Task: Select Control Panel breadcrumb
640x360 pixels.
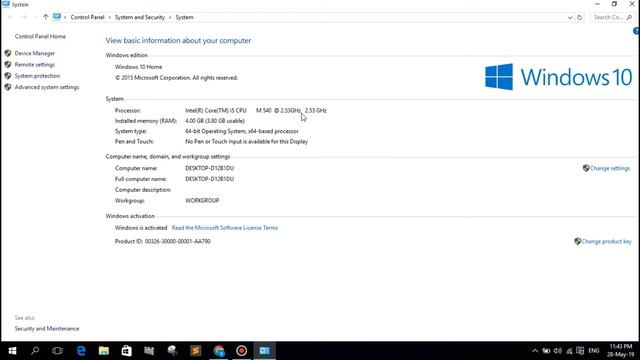Action: (x=87, y=17)
